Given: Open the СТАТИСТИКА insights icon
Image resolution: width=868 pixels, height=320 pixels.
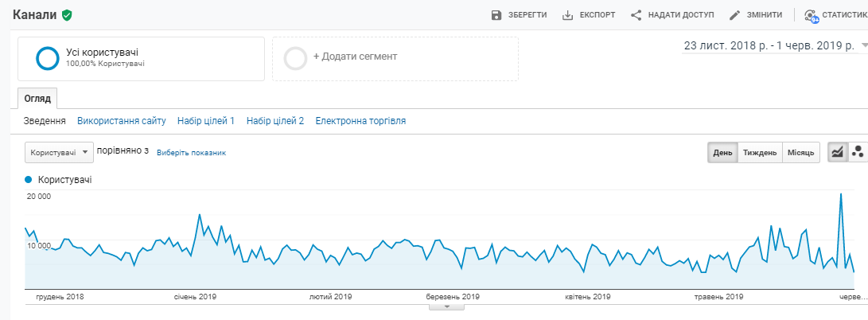Looking at the screenshot, I should pos(812,15).
